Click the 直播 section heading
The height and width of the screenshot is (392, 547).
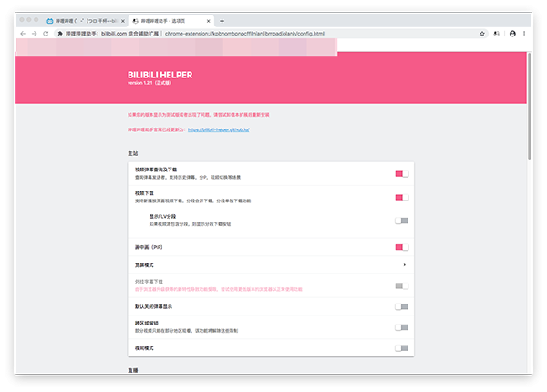(133, 370)
